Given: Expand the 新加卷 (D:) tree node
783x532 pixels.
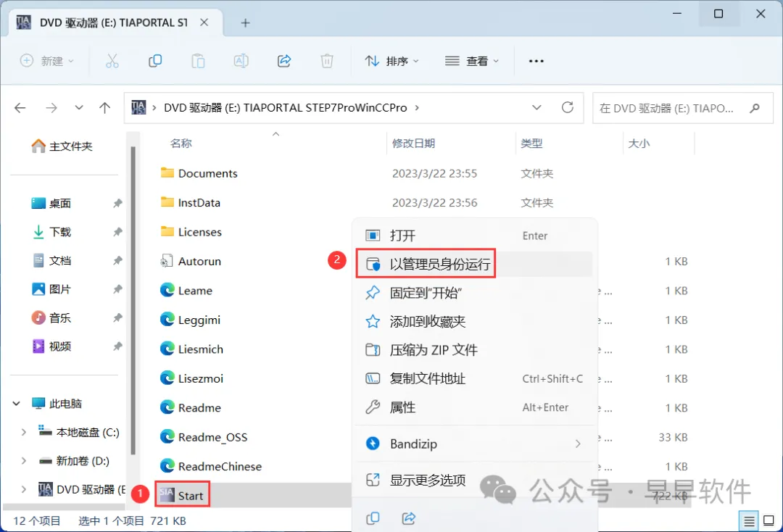Looking at the screenshot, I should tap(23, 461).
